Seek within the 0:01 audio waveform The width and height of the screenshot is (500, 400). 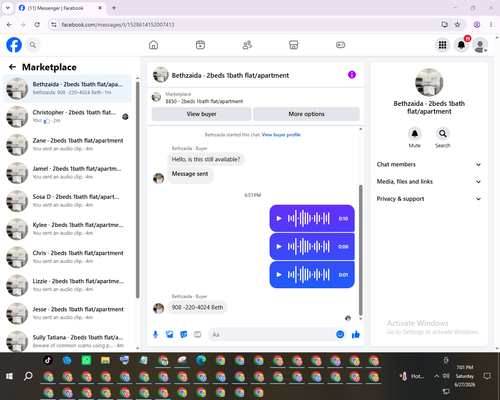(x=309, y=275)
